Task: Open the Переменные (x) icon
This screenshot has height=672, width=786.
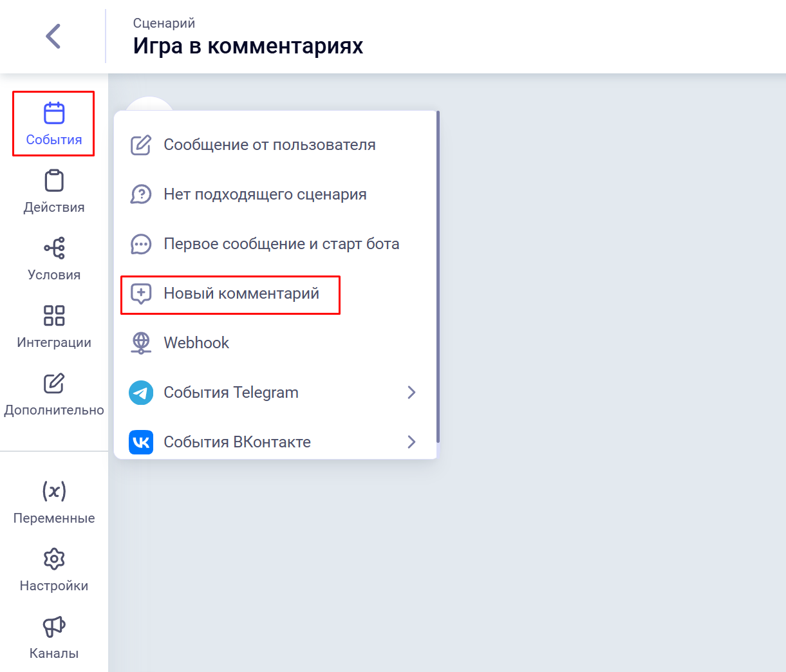Action: (54, 492)
